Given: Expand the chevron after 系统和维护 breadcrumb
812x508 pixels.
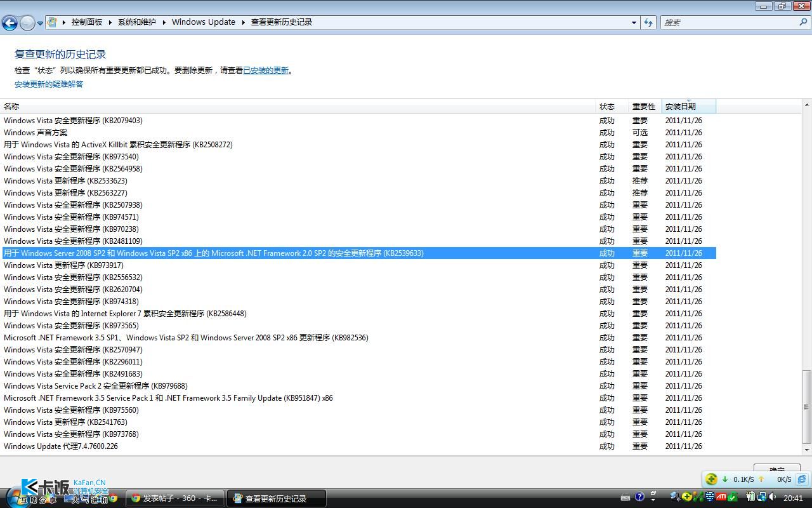Looking at the screenshot, I should tap(164, 22).
